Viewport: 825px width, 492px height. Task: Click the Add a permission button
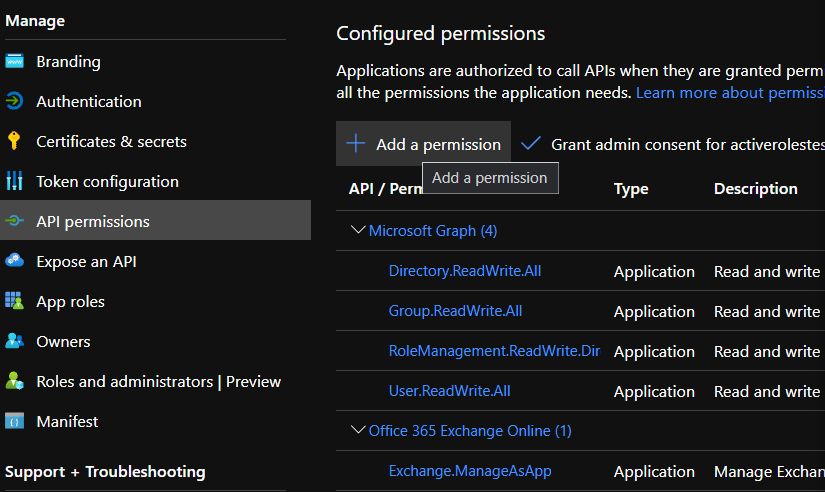click(423, 144)
